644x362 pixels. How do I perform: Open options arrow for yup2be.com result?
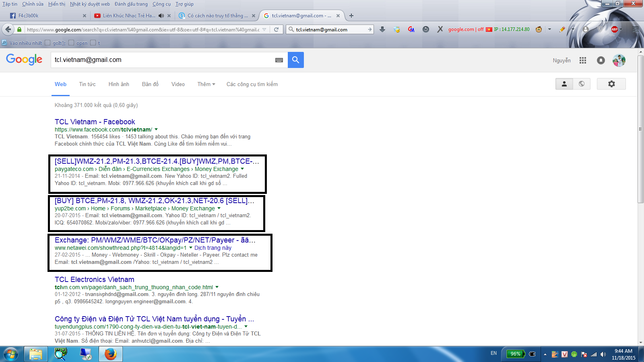coord(219,208)
